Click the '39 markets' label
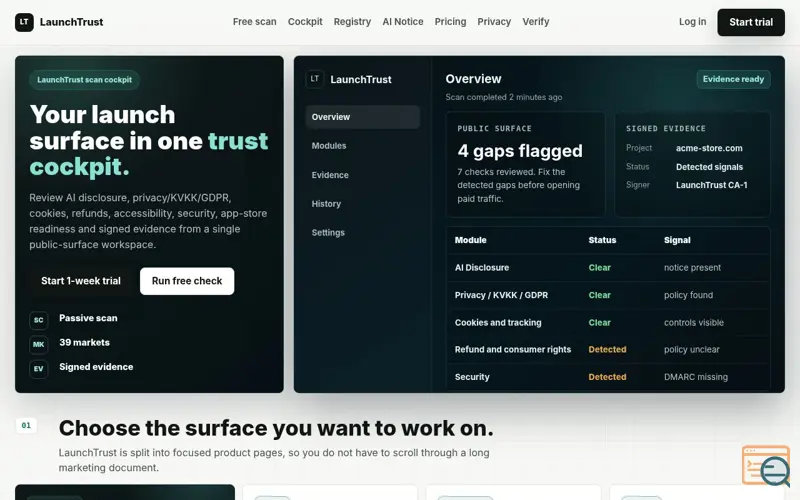Viewport: 800px width, 500px height. (x=84, y=342)
